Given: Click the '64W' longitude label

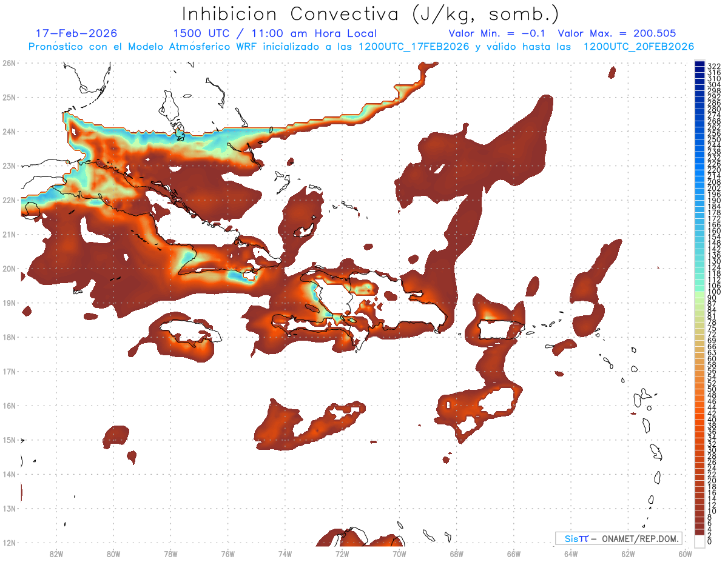Looking at the screenshot, I should [x=571, y=554].
